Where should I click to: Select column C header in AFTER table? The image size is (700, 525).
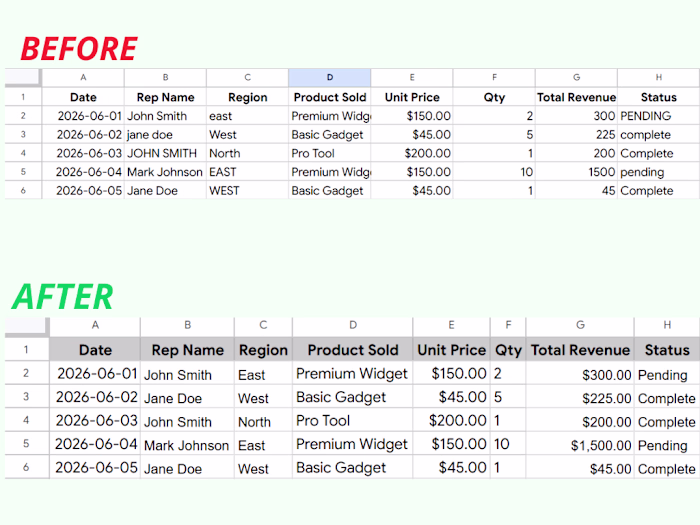click(263, 325)
